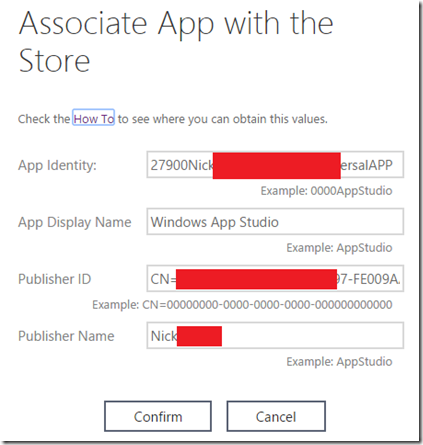Click the 'App Identity:' label
Viewport: 423px width, 445px height.
pyautogui.click(x=57, y=165)
